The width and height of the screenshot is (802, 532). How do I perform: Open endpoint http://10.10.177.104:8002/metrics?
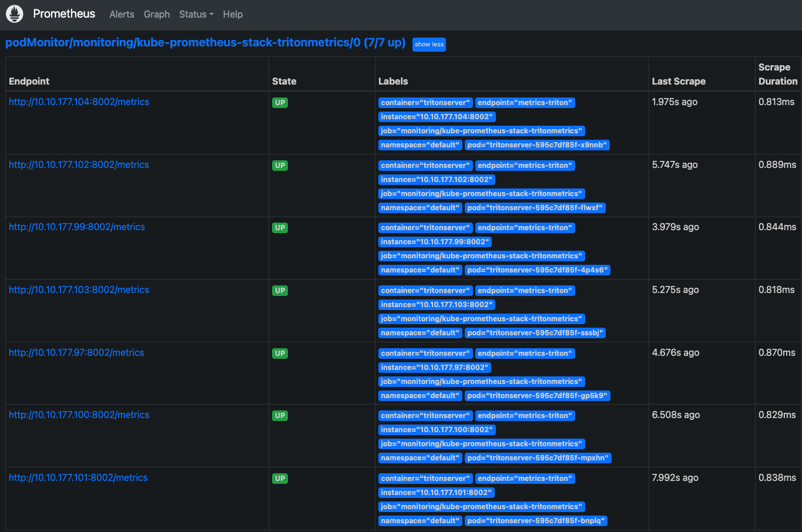coord(79,102)
